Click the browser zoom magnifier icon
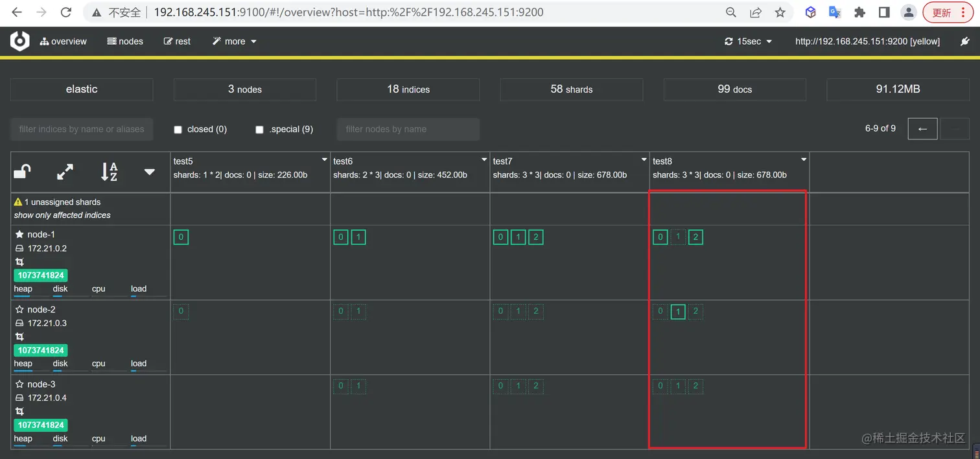This screenshot has height=459, width=980. click(x=730, y=12)
